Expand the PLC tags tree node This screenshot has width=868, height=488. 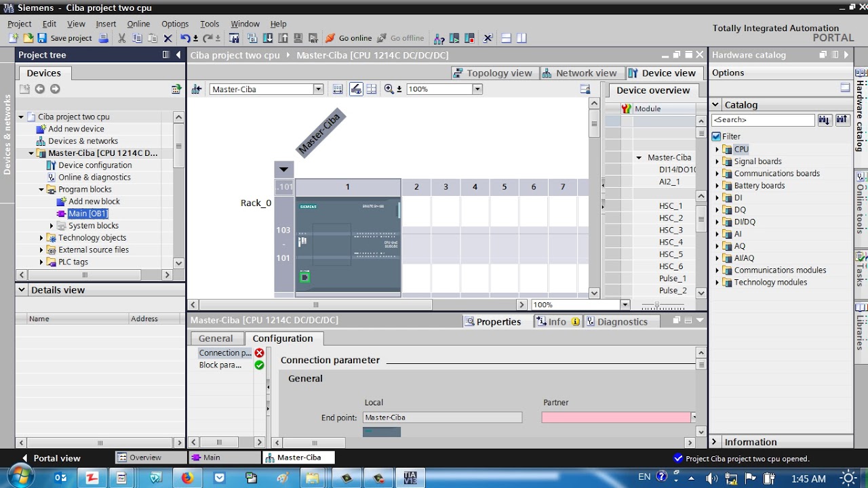[41, 262]
